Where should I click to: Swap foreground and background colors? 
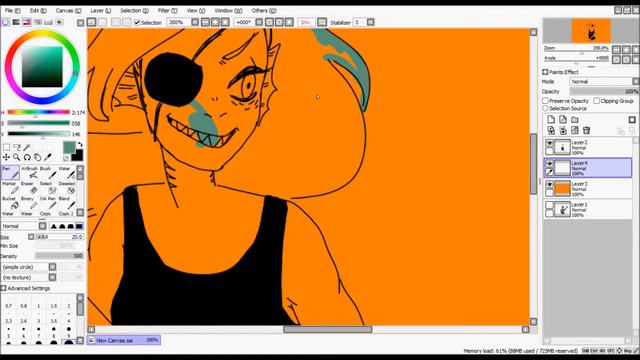(x=80, y=144)
